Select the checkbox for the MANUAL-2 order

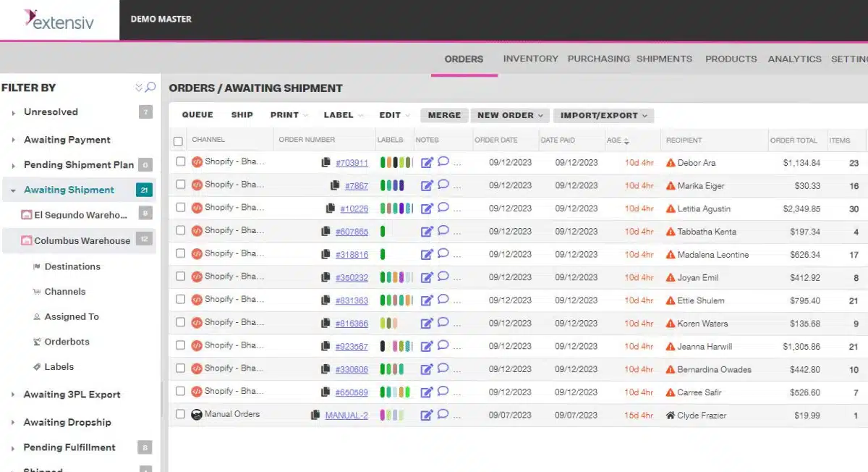(x=181, y=415)
